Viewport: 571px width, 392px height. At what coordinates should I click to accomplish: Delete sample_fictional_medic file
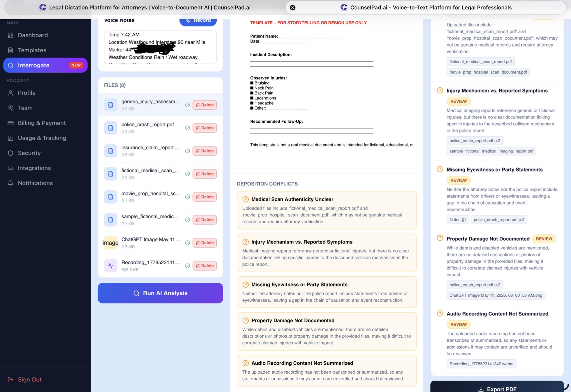[205, 220]
